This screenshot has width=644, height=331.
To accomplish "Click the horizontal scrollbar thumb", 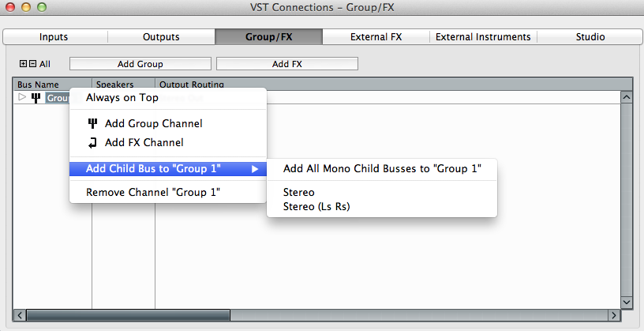I will click(128, 315).
